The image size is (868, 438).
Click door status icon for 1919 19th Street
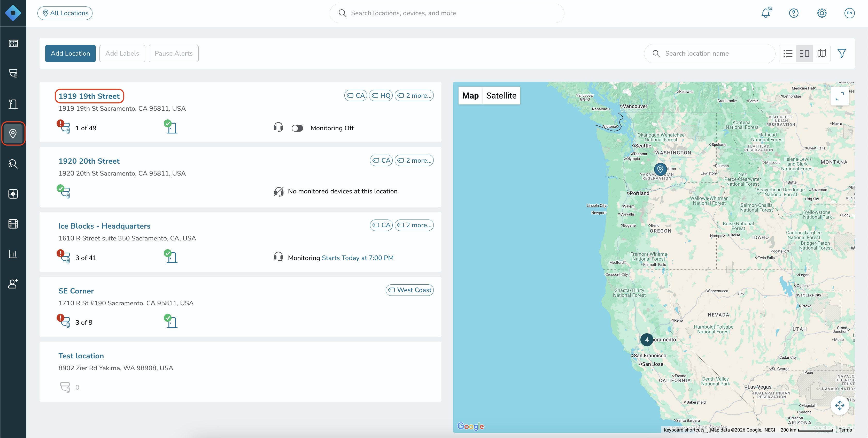point(171,127)
